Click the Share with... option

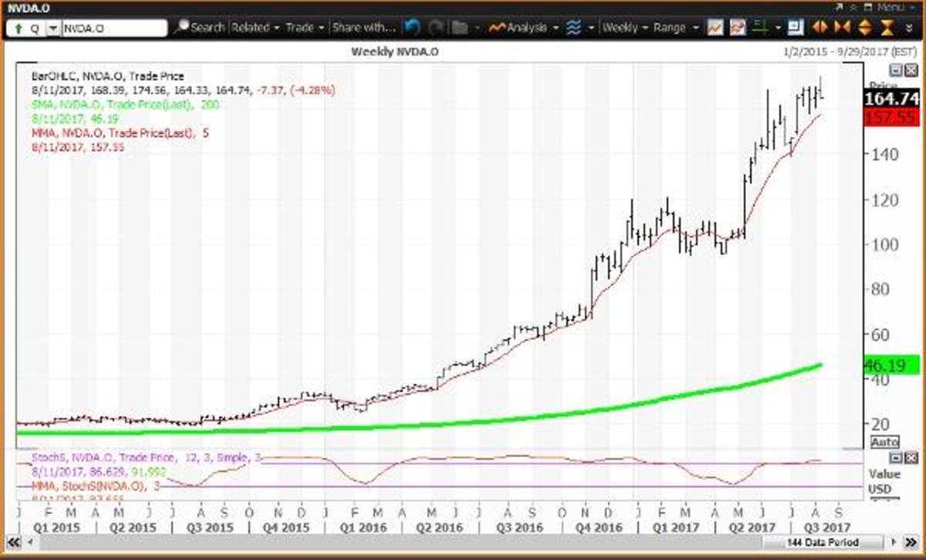click(x=363, y=27)
